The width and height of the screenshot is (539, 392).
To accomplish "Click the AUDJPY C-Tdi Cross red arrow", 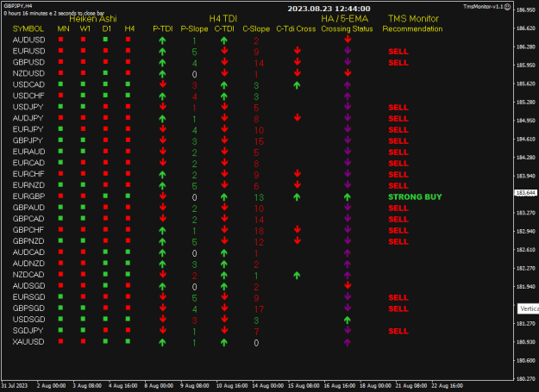I will pyautogui.click(x=298, y=118).
